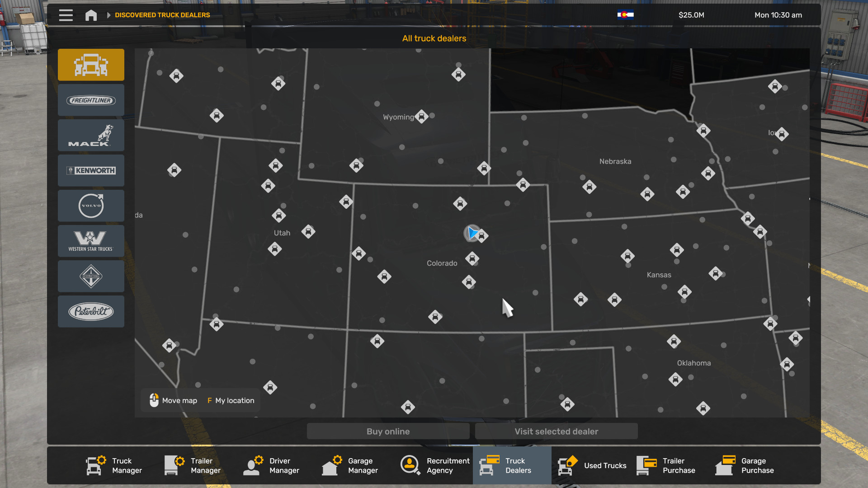Filter dealers by Volvo brand
This screenshot has width=868, height=488.
(x=91, y=206)
